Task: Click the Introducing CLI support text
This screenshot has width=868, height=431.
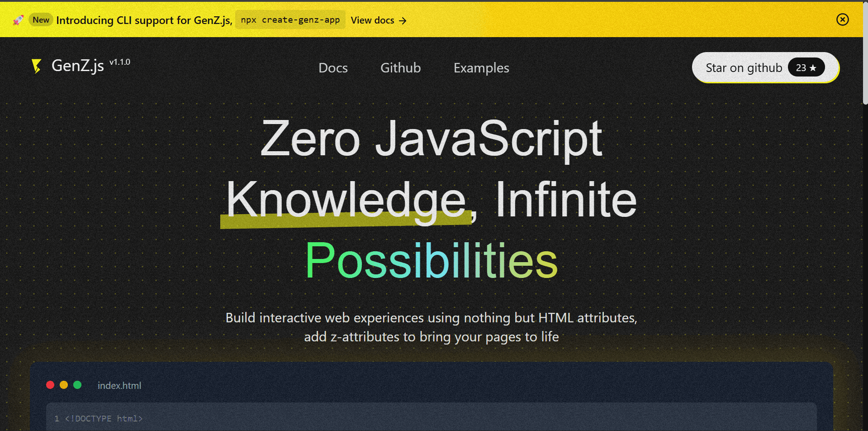Action: pyautogui.click(x=144, y=20)
